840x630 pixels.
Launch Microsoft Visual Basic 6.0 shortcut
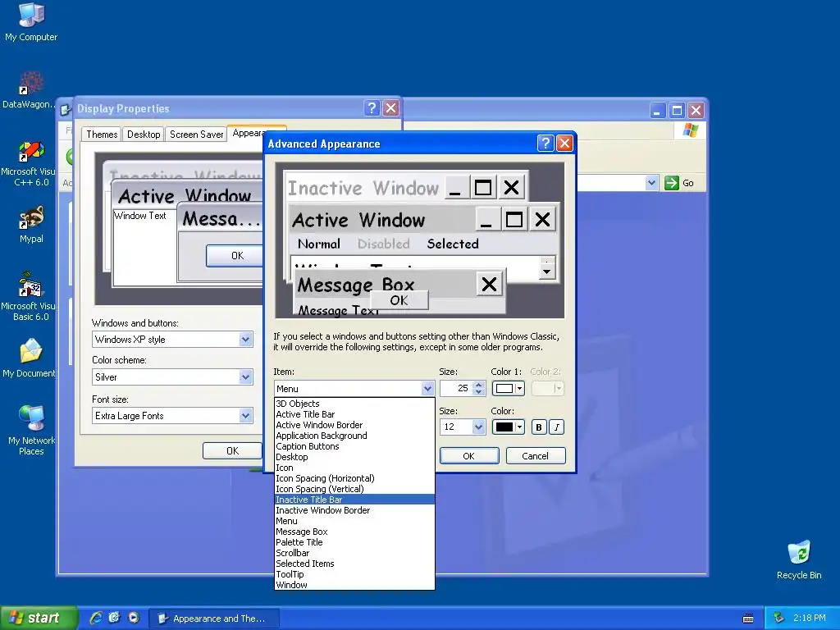[29, 296]
